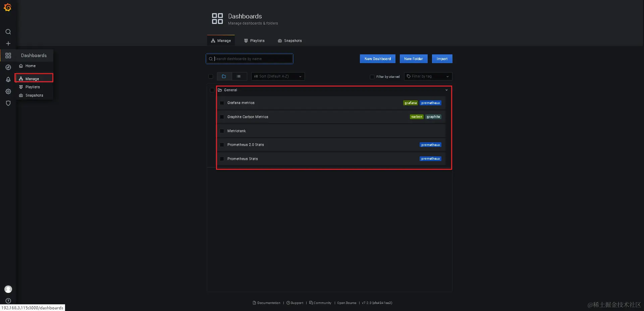
Task: Select the Metrictank checkbox
Action: pos(222,131)
